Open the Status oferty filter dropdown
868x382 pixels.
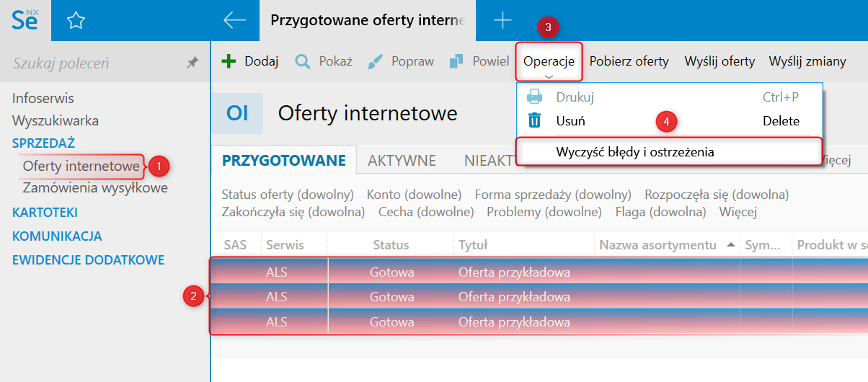[x=288, y=195]
